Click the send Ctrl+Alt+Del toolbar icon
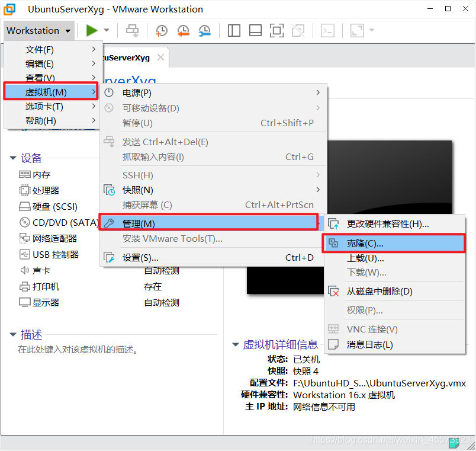476x451 pixels. (133, 30)
